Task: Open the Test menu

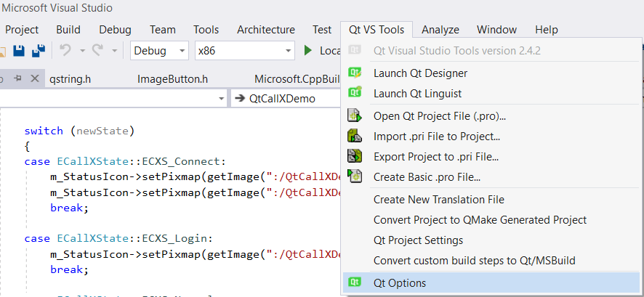Action: click(x=321, y=30)
